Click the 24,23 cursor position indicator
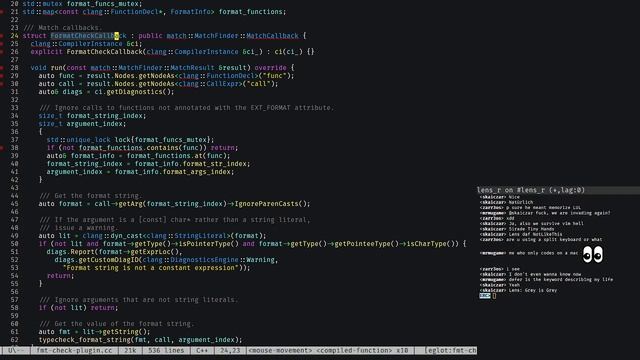Screen dimensions: 640x360 pos(229,350)
